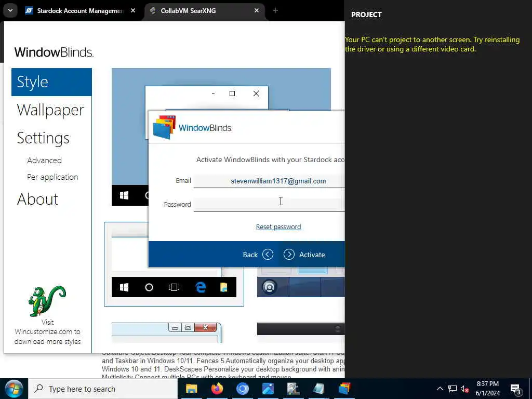Open the notification center icon

tap(516, 389)
